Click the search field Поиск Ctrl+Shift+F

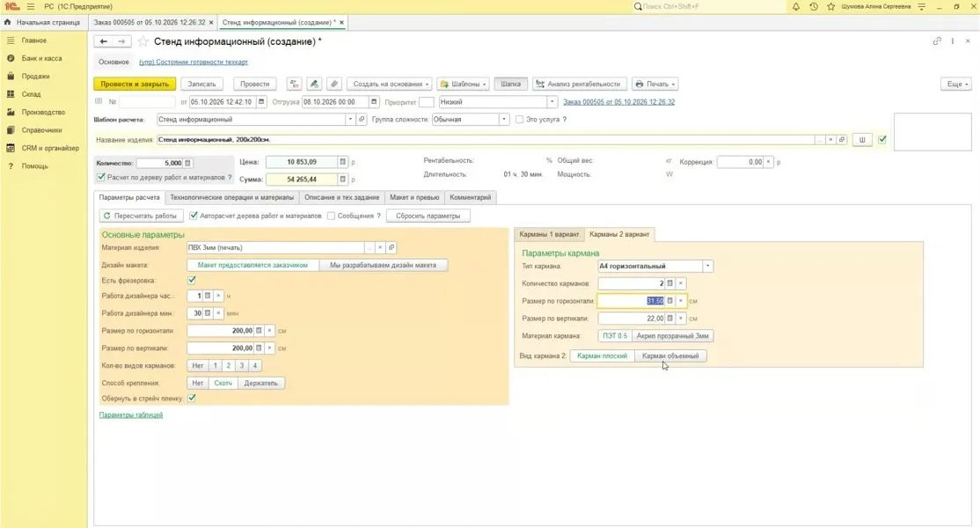[709, 6]
